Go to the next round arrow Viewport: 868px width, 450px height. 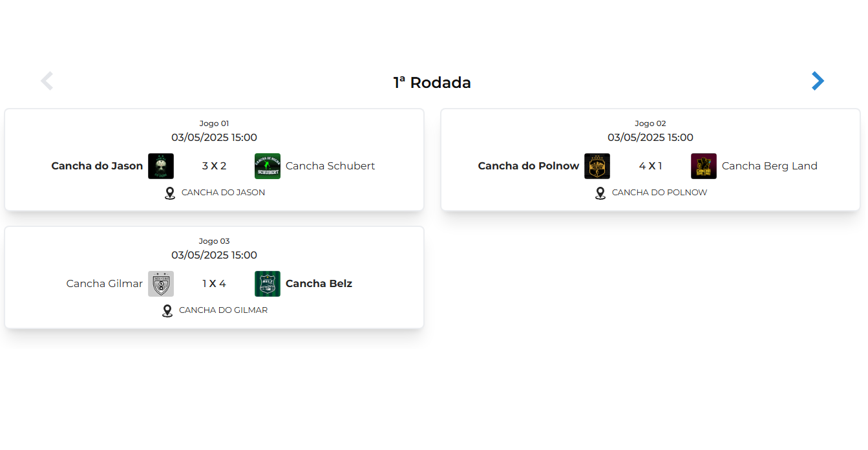click(818, 81)
